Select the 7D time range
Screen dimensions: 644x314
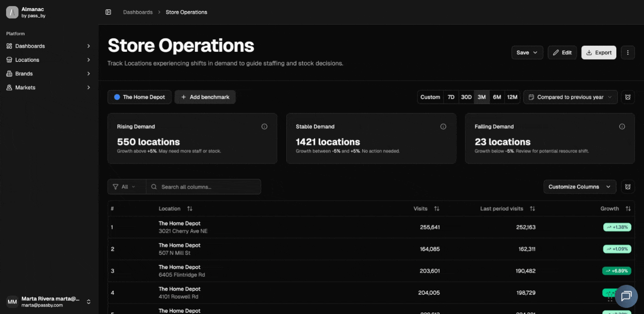(x=451, y=97)
